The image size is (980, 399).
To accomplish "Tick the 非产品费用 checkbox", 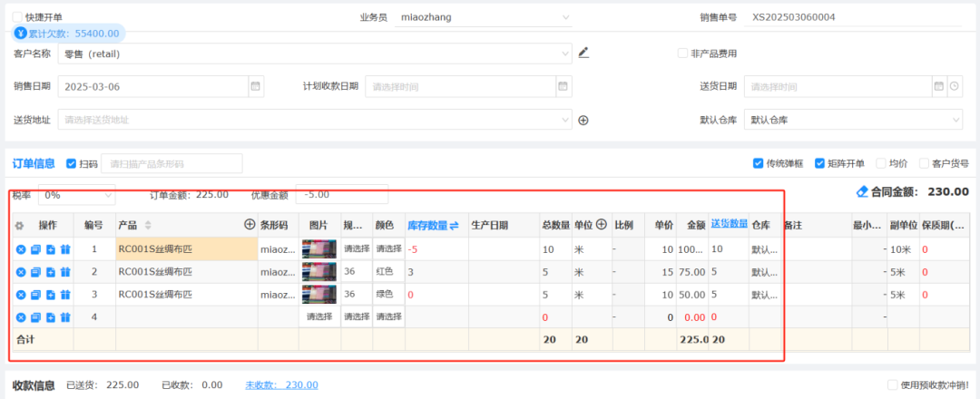I will 682,54.
